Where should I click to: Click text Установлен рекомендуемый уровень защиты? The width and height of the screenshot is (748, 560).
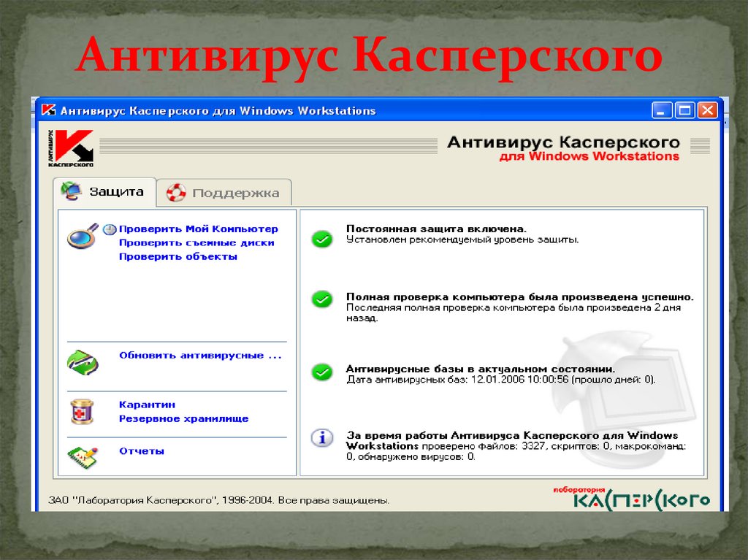[x=462, y=239]
